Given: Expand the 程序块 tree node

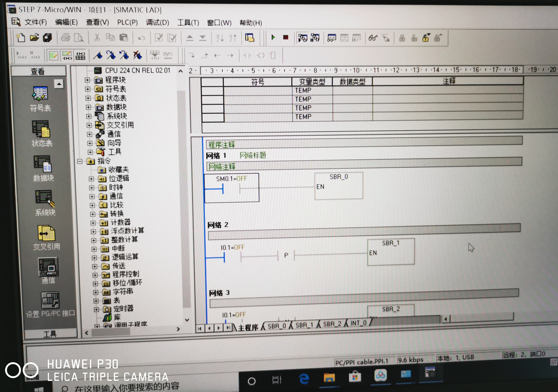Looking at the screenshot, I should tap(87, 80).
